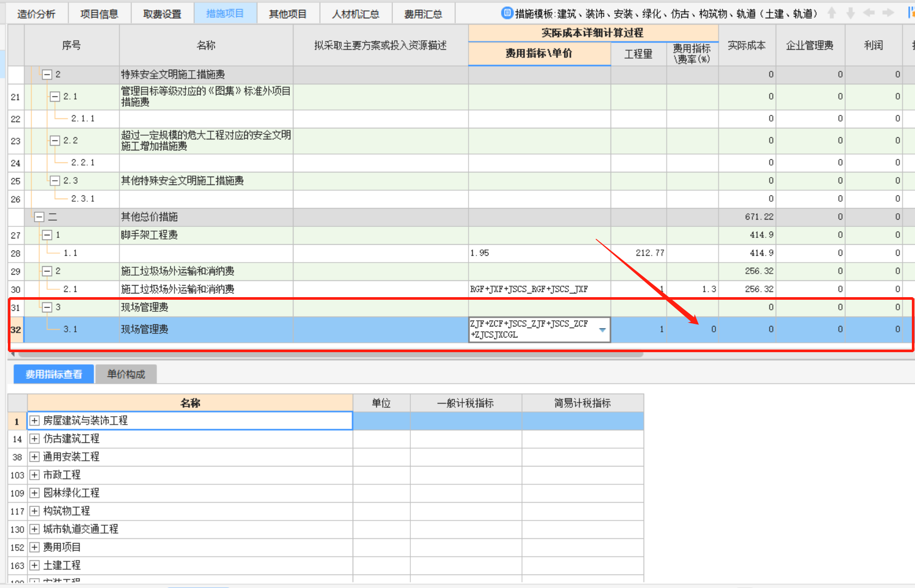Expand 房屋建筑与装饰工程
915x588 pixels.
point(35,421)
